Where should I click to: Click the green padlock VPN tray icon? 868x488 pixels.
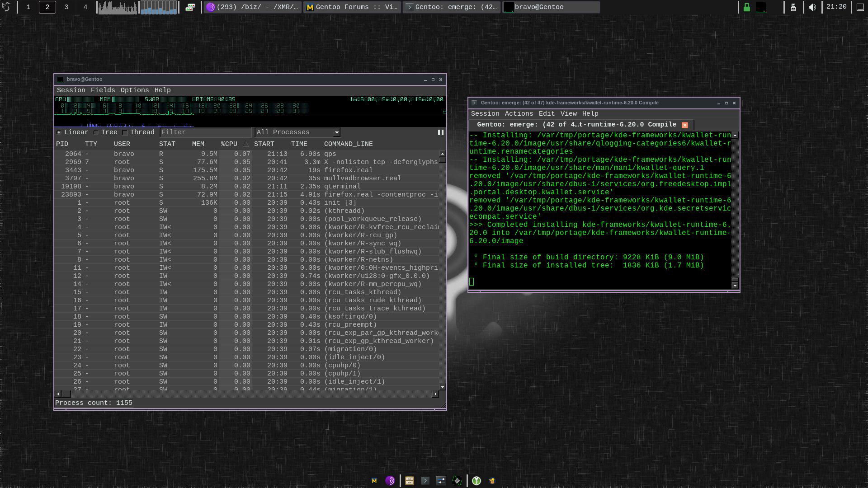tap(747, 7)
